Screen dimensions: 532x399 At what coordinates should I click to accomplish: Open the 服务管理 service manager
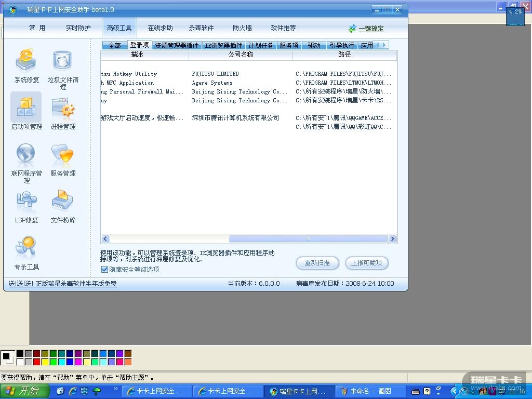pos(63,160)
